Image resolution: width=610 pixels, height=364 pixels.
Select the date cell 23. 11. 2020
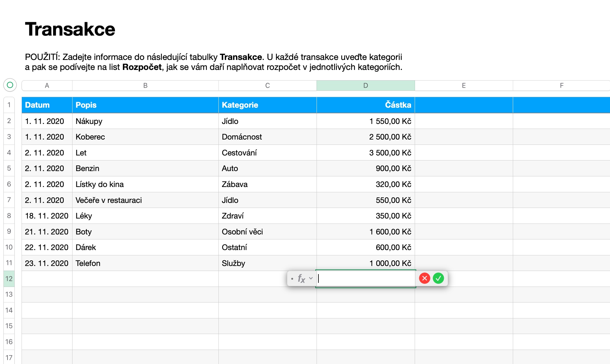pyautogui.click(x=47, y=263)
